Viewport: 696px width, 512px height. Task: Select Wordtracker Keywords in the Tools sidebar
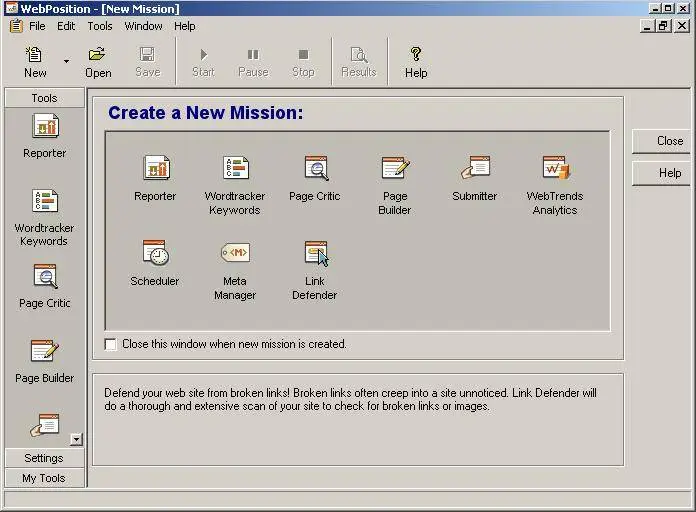(44, 217)
